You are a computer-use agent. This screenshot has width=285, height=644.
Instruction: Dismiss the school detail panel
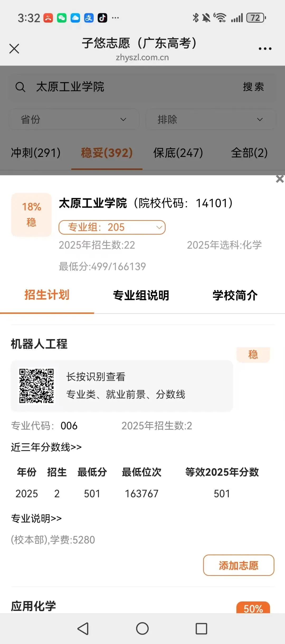pos(280,179)
